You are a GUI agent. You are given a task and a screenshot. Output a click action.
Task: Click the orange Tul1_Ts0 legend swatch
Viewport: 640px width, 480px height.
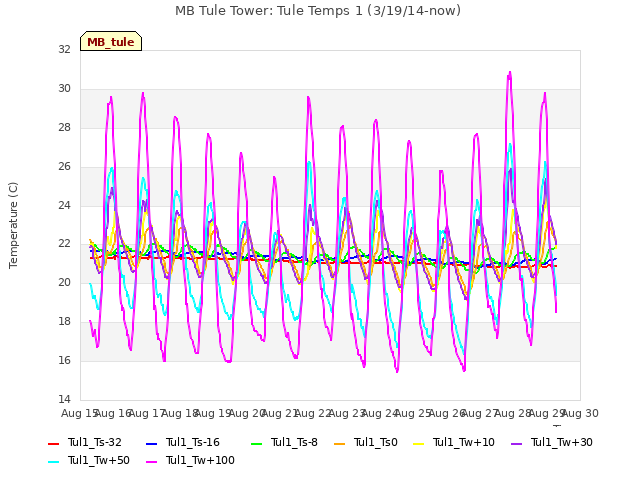click(340, 444)
